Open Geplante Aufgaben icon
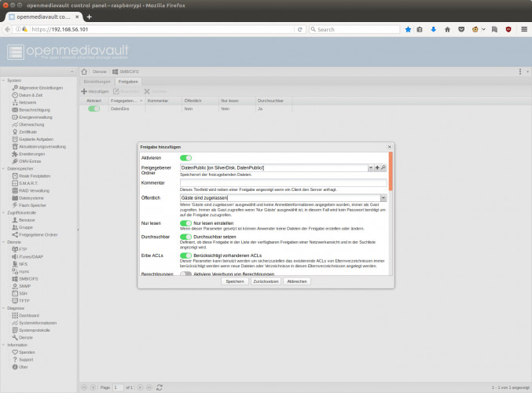Viewport: 532px width, 393px height. (15, 139)
